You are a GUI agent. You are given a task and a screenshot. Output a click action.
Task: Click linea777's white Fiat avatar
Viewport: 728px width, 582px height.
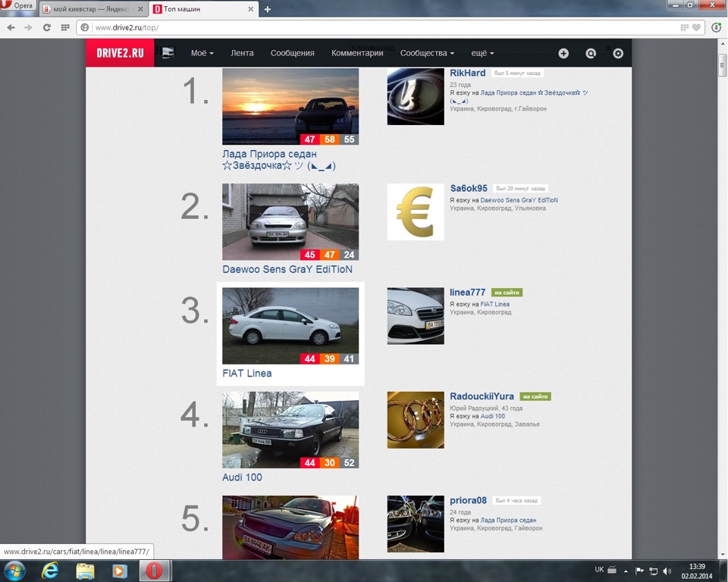click(x=416, y=316)
